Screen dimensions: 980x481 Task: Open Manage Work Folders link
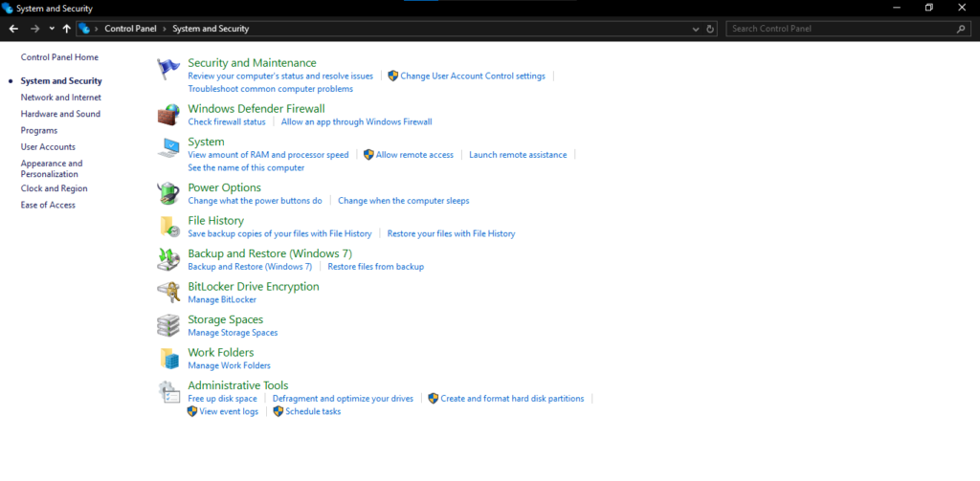(230, 365)
